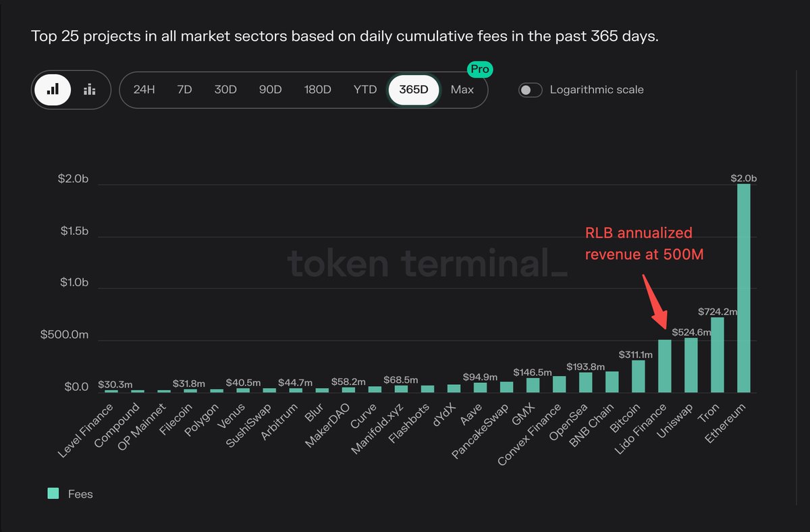The width and height of the screenshot is (810, 532).
Task: Click the $2.0b value above Ethereum bar
Action: (744, 178)
